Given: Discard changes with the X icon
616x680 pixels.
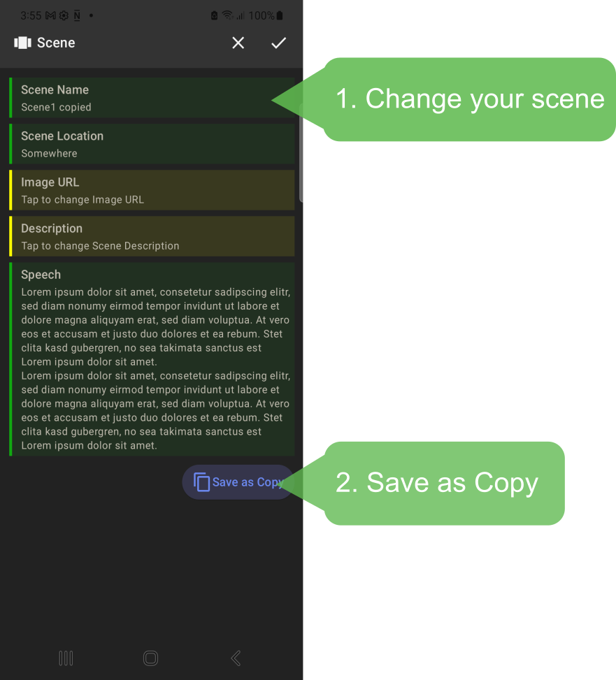Looking at the screenshot, I should click(x=238, y=43).
